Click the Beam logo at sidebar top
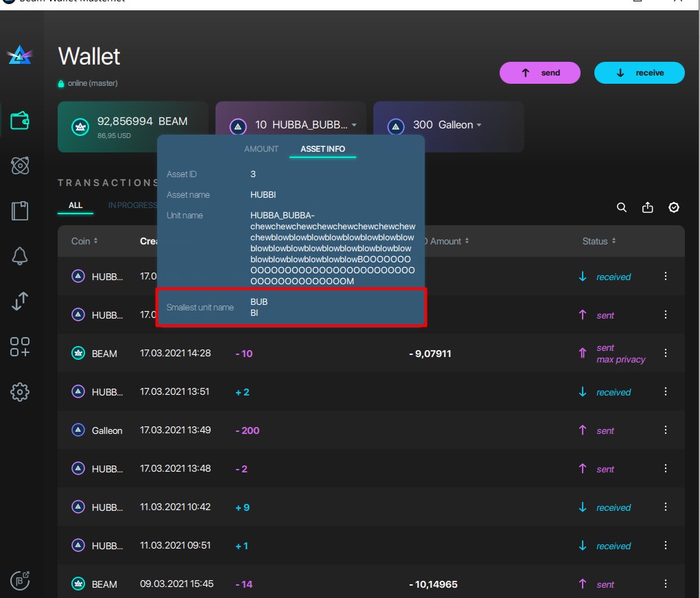This screenshot has height=598, width=700. pos(20,54)
